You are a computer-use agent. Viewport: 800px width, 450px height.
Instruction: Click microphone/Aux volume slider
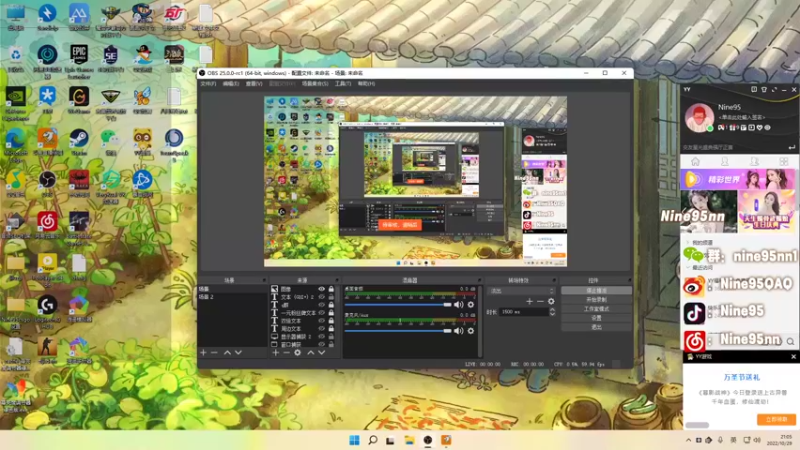398,331
